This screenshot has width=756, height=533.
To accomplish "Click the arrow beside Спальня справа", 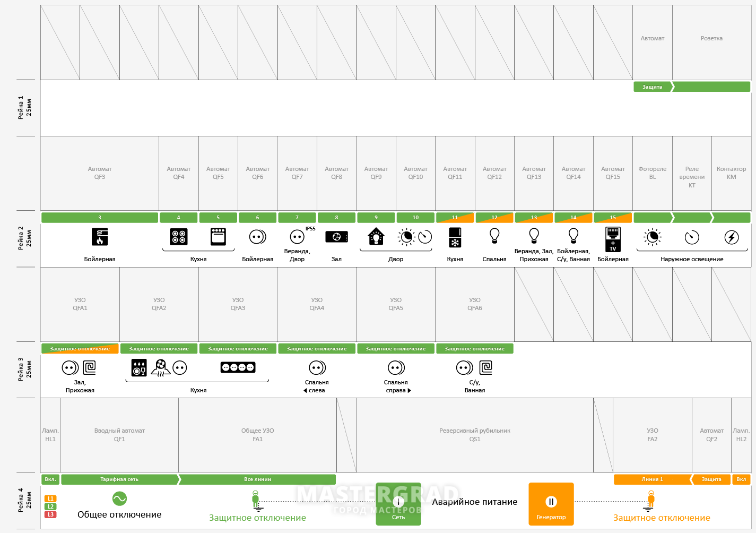I will point(410,391).
